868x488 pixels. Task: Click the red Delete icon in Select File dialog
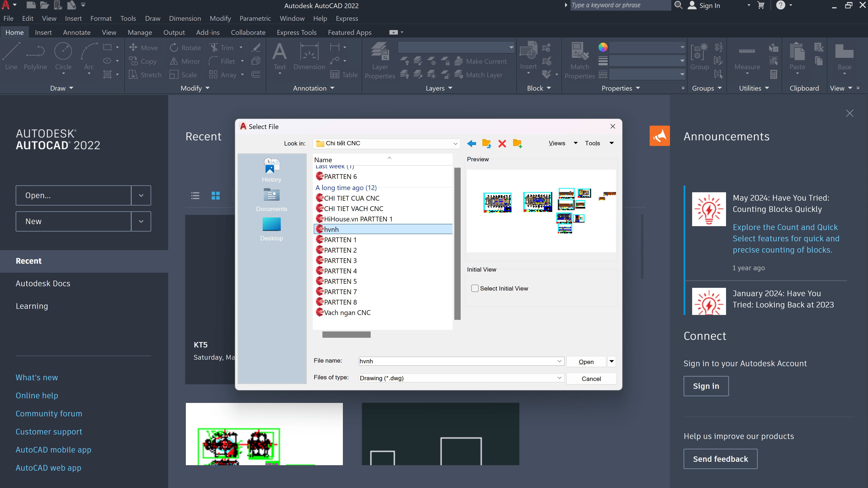click(x=502, y=143)
